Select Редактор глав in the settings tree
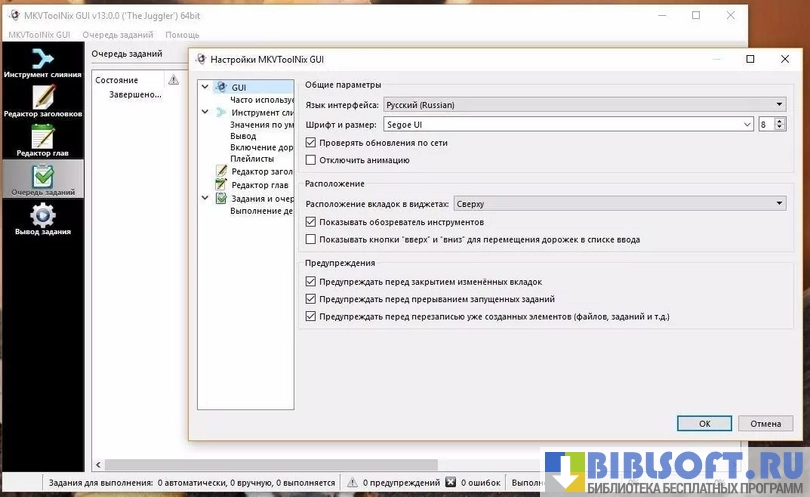810x497 pixels. 259,185
